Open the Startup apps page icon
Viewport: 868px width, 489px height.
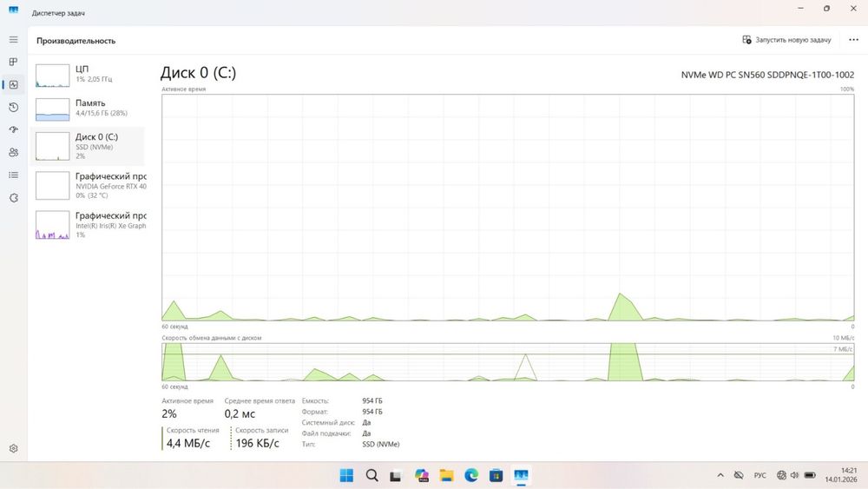coord(13,129)
